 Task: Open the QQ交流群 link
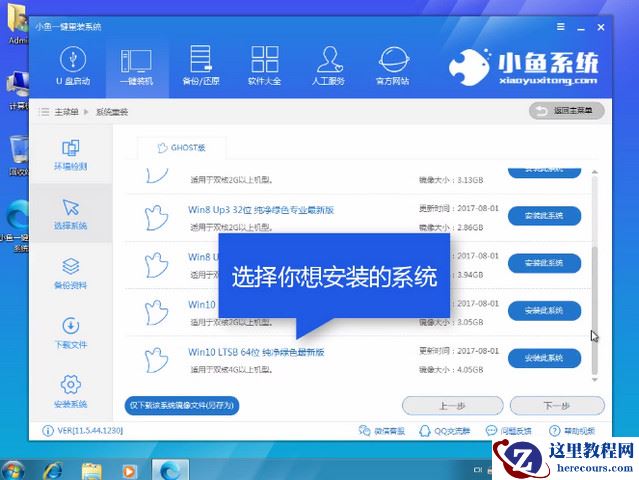pos(445,431)
